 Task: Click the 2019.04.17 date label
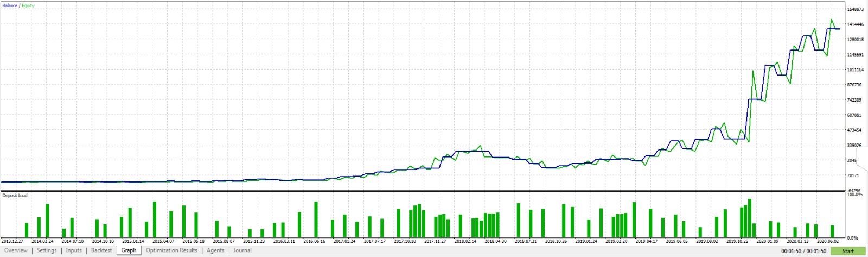(647, 241)
